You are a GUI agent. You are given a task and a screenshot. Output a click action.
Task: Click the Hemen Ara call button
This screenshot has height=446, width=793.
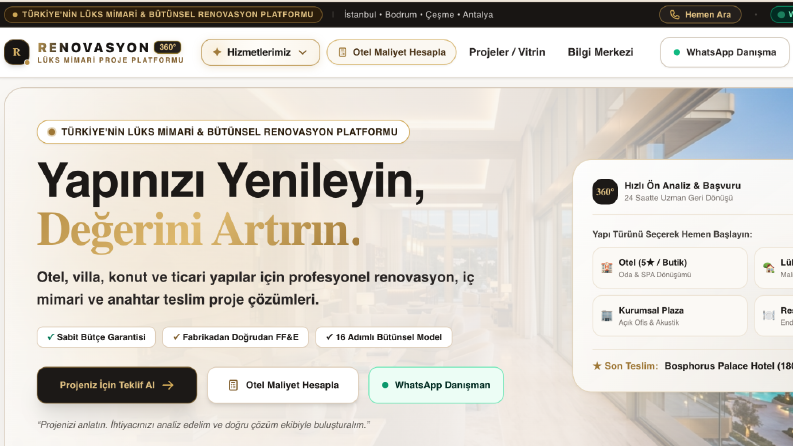coord(700,15)
